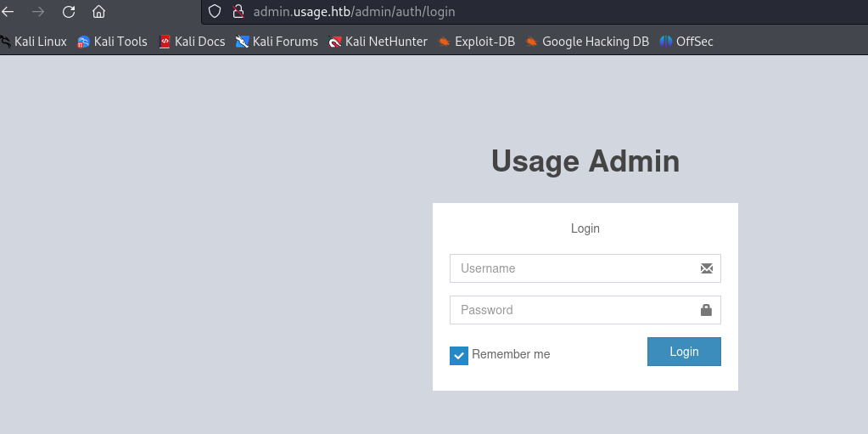The height and width of the screenshot is (434, 868).
Task: Go to the browser home page
Action: (x=99, y=12)
